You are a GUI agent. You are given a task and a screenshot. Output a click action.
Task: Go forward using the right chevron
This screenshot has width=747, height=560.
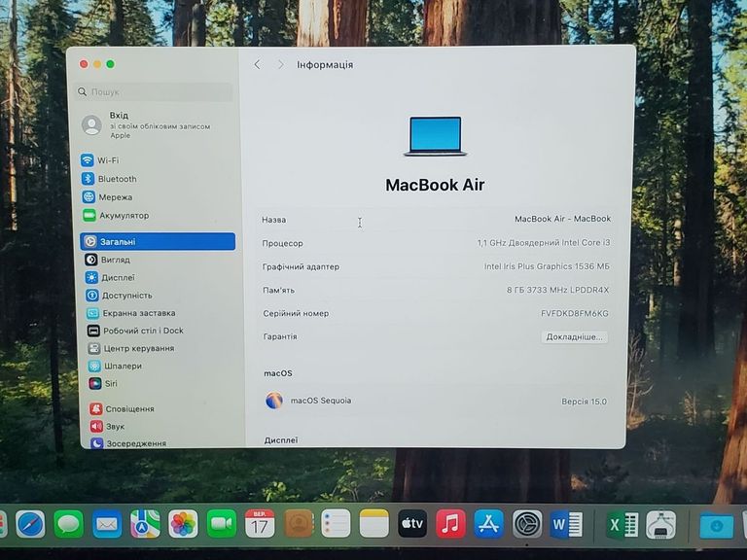click(280, 64)
